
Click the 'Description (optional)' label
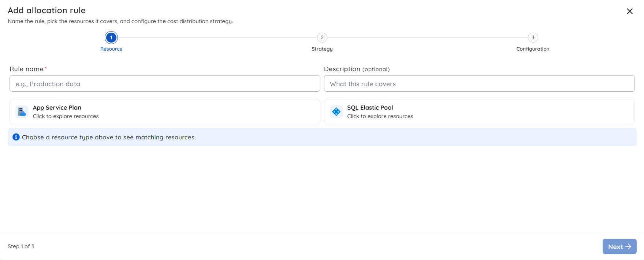point(357,69)
